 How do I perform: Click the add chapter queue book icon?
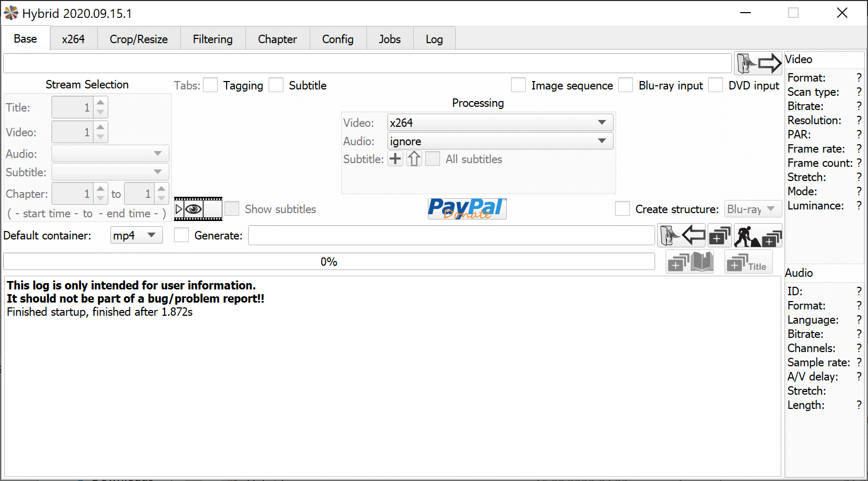coord(690,262)
